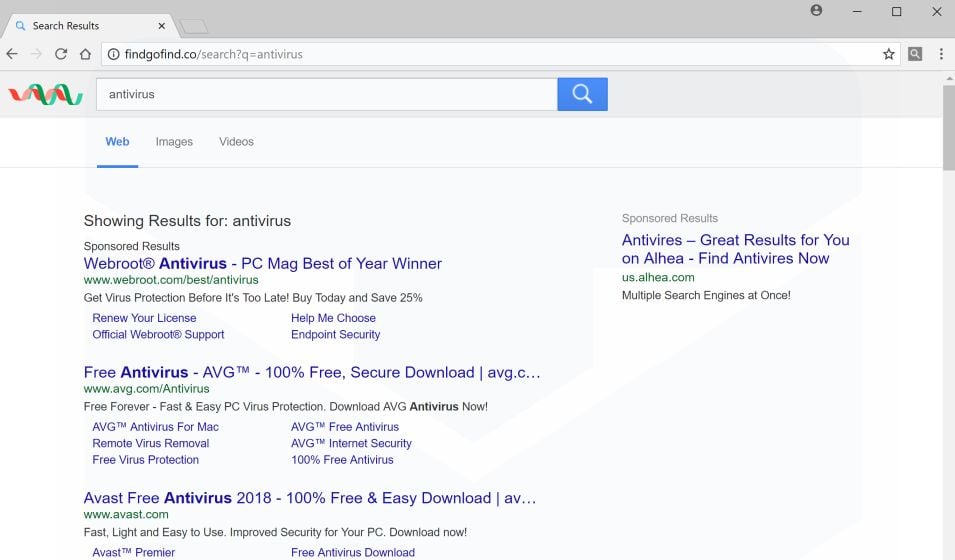Open a new browser tab
Viewport: 955px width, 560px height.
(194, 26)
